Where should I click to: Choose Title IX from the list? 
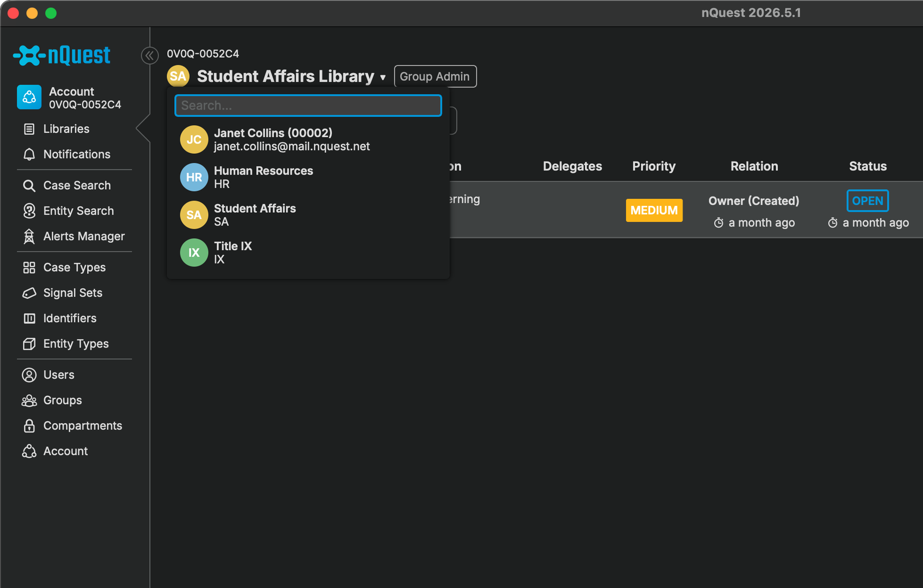point(308,252)
